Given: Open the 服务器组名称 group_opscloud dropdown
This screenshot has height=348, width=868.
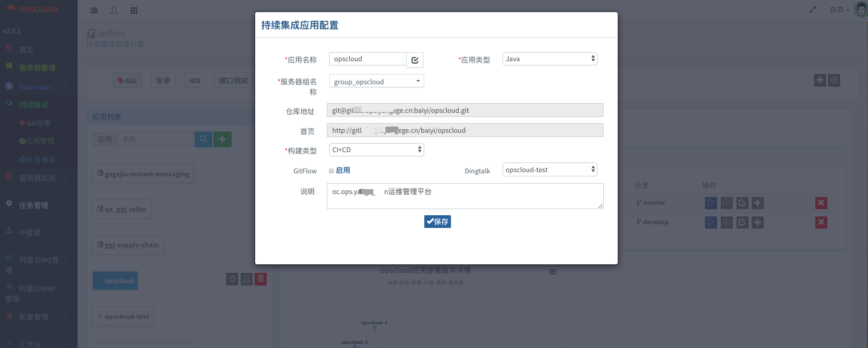Looking at the screenshot, I should (x=376, y=81).
